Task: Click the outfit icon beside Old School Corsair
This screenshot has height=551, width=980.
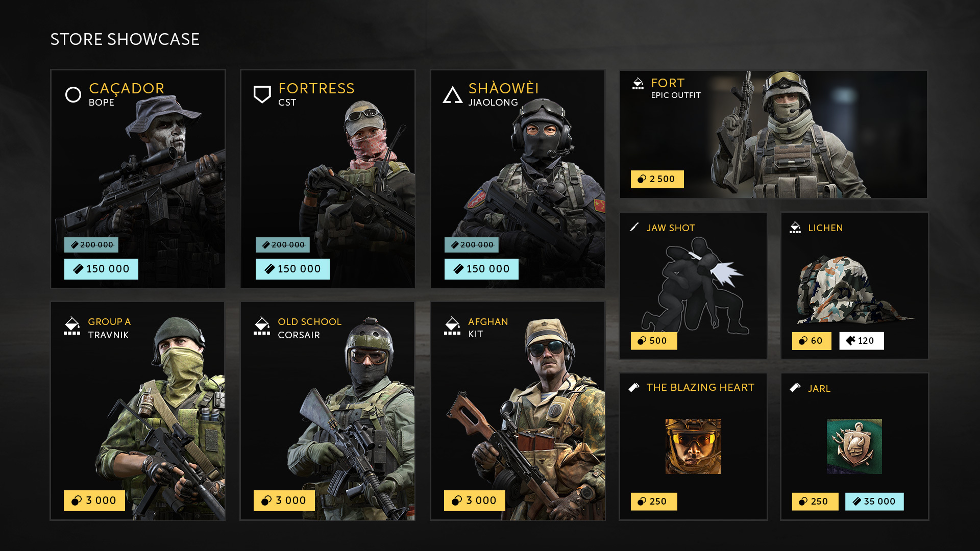Action: (x=262, y=326)
